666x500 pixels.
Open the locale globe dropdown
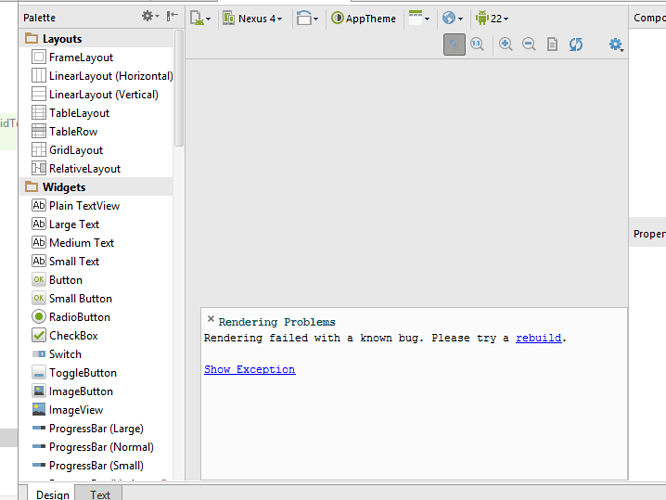pos(452,18)
